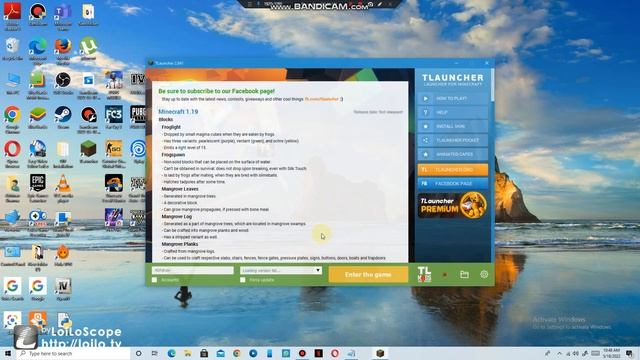Image resolution: width=640 pixels, height=360 pixels.
Task: Open Microsoft Edge desktop icon
Action: (38, 50)
